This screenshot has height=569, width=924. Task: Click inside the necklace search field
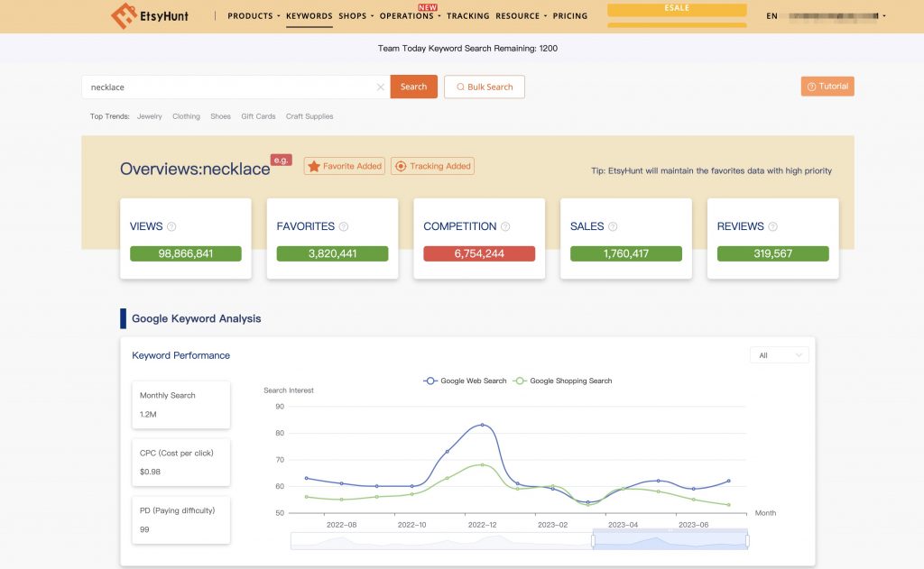point(226,87)
